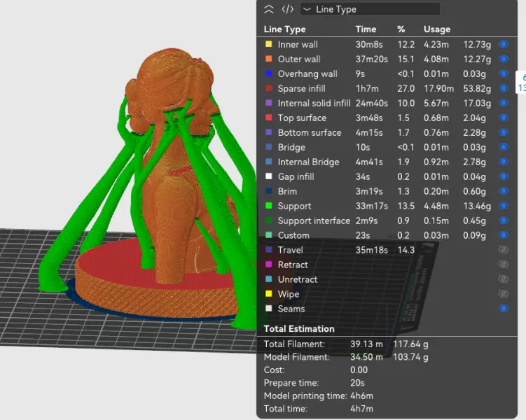Click the magenta Retract color swatch
The image size is (526, 420).
tap(269, 265)
